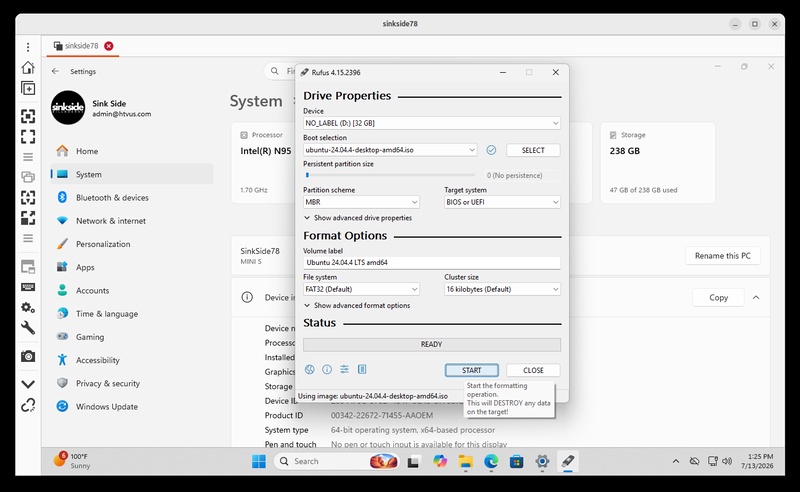Image resolution: width=800 pixels, height=492 pixels.
Task: Open the Partition scheme dropdown
Action: point(361,202)
